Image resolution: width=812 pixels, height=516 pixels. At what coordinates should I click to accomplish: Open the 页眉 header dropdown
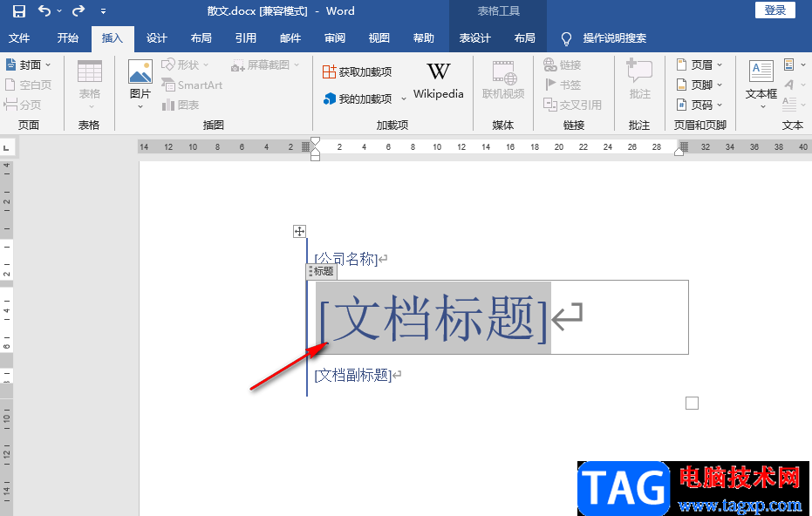click(699, 64)
